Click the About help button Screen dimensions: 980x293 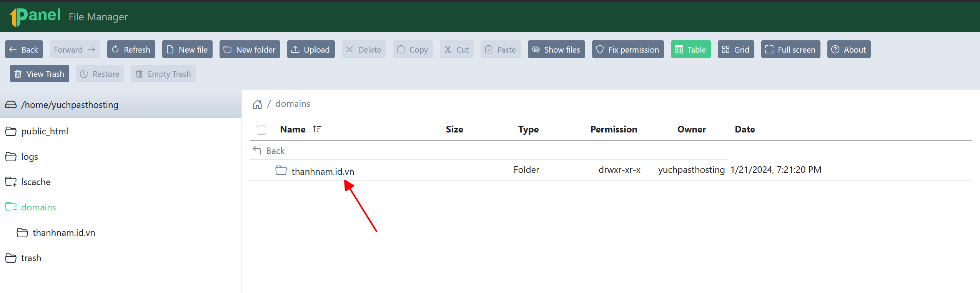click(x=849, y=50)
